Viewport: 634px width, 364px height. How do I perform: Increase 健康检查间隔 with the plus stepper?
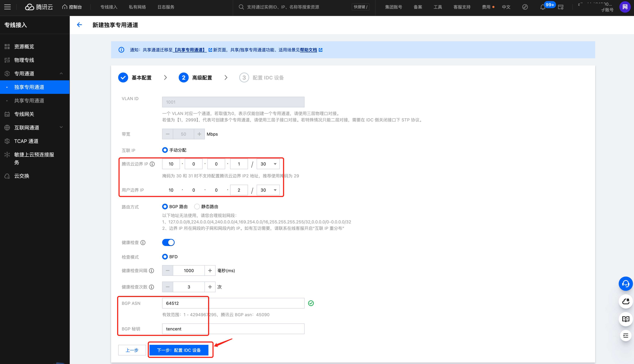(210, 271)
